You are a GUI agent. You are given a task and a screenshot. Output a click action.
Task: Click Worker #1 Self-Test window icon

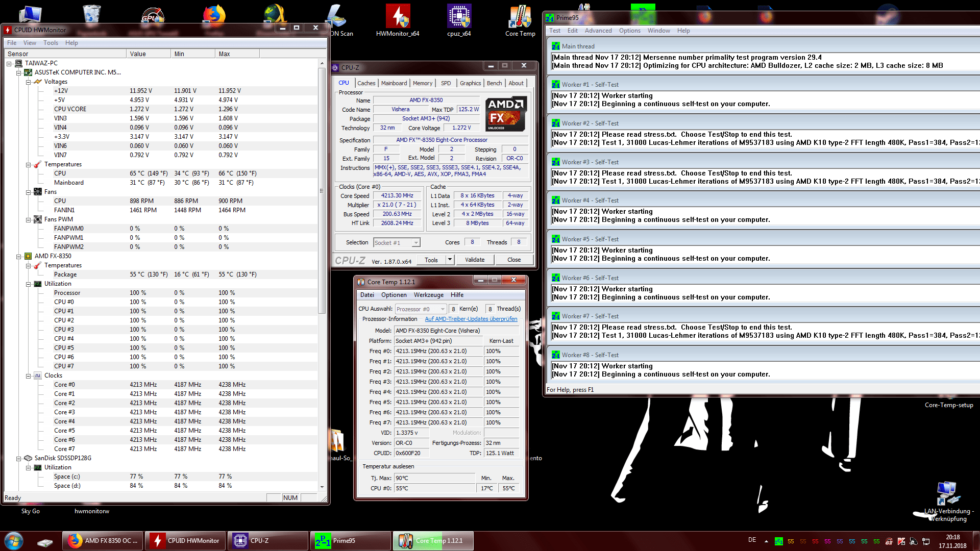click(556, 85)
